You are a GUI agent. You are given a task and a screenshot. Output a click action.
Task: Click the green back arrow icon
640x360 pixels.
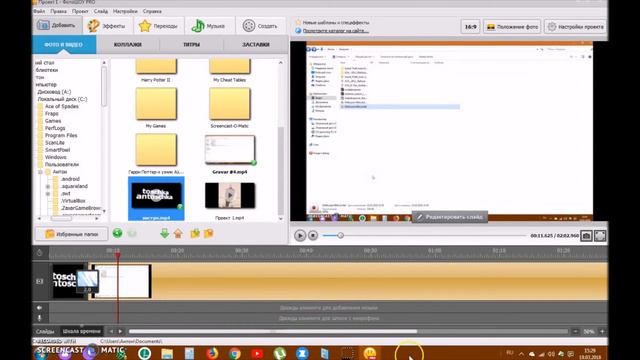[118, 233]
